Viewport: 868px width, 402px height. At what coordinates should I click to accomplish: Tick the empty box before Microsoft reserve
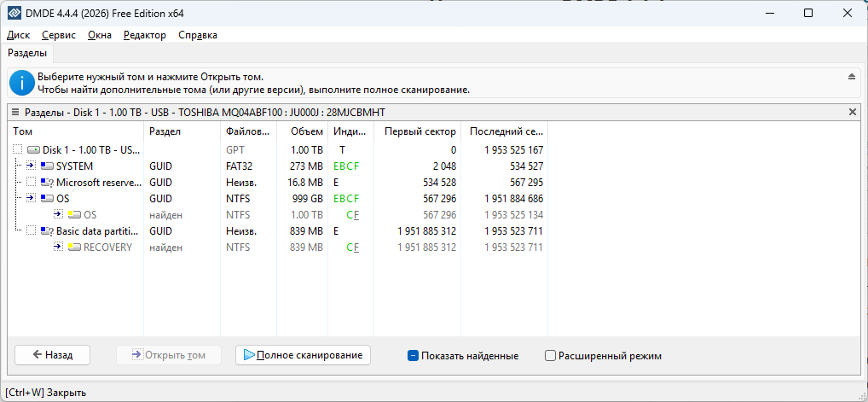[31, 183]
